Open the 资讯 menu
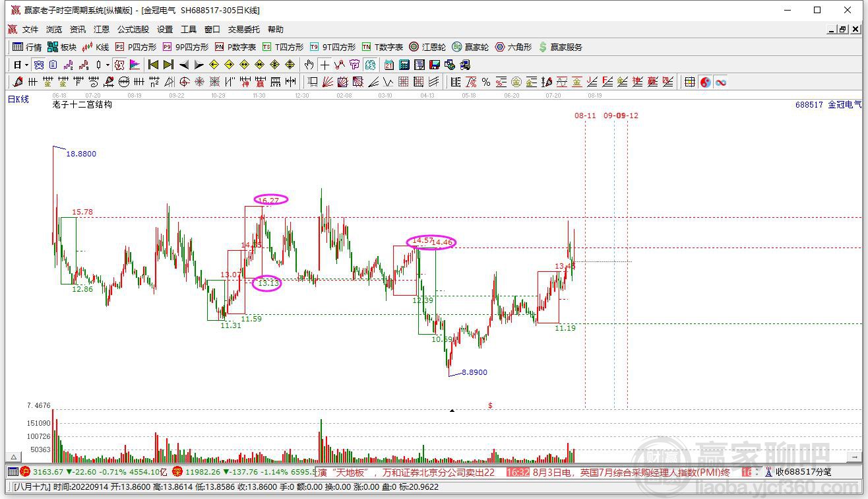This screenshot has height=499, width=868. tap(78, 29)
